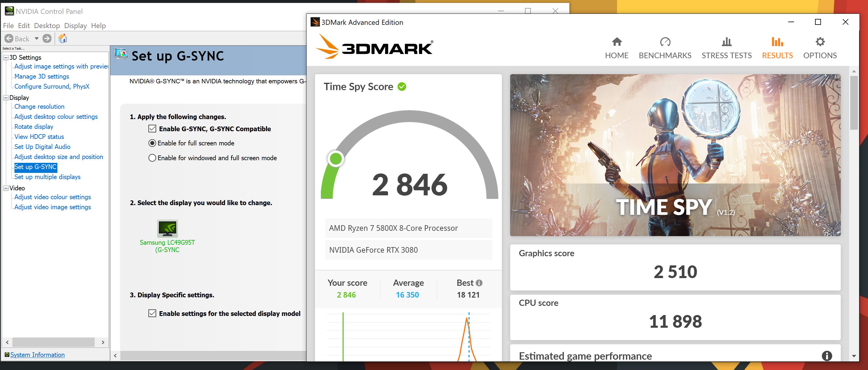The image size is (868, 370).
Task: Select Rotate display task
Action: 34,126
